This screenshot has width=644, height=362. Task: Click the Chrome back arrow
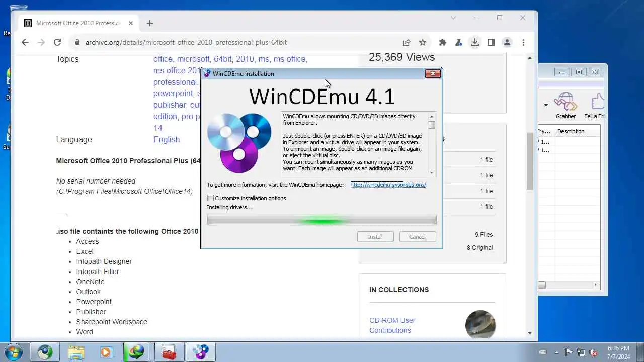(x=25, y=42)
